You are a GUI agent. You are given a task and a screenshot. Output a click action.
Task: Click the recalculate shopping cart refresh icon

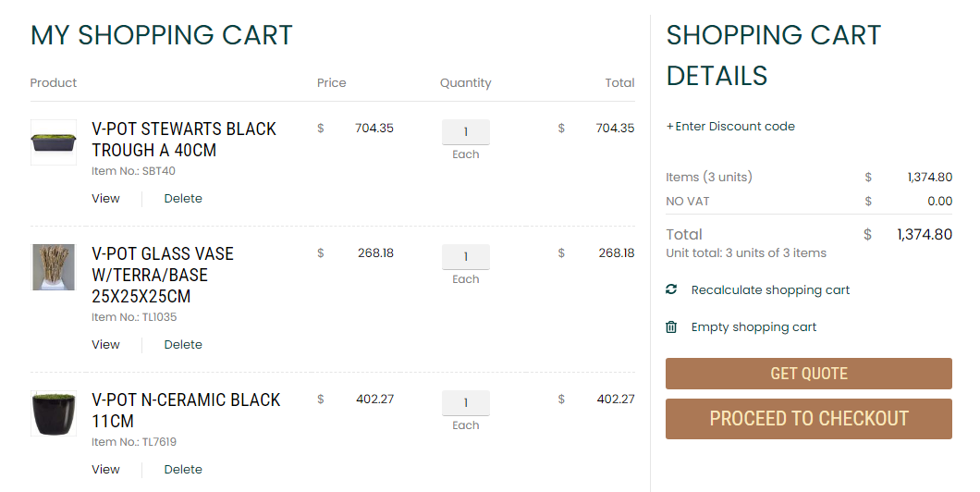(x=671, y=289)
